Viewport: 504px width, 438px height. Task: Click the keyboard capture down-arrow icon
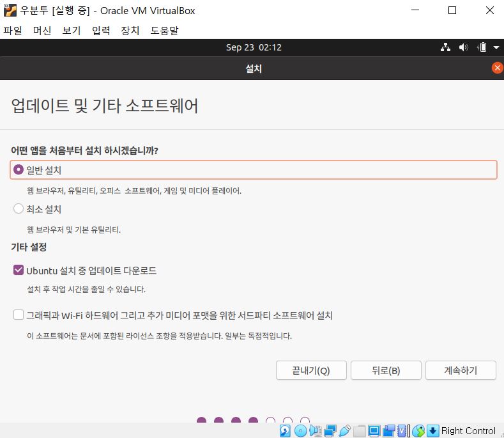(x=432, y=431)
